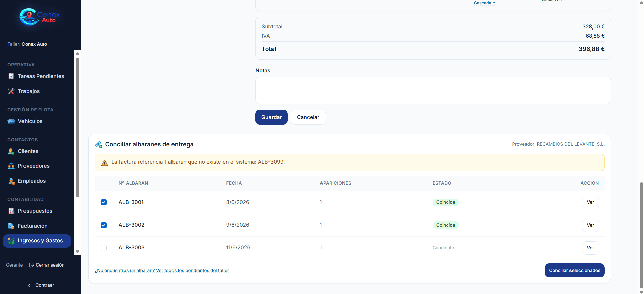Viewport: 644px width, 294px height.
Task: Click sidebar scrollbar down arrow
Action: click(77, 252)
